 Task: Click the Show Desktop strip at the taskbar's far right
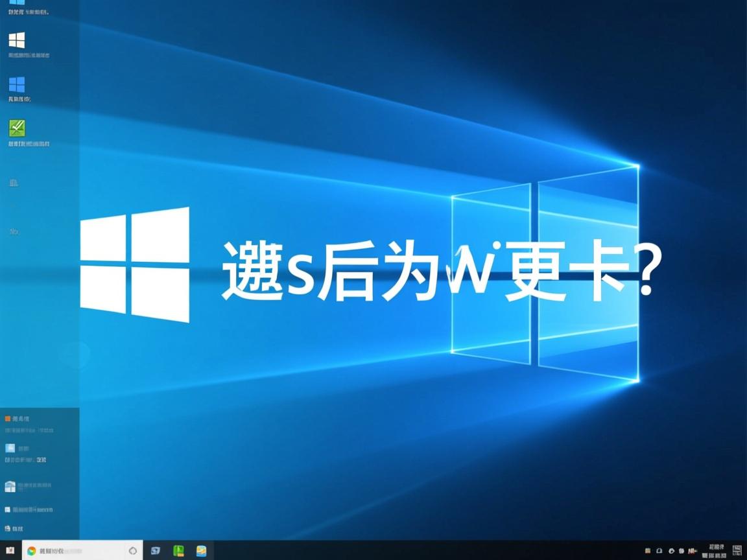click(x=745, y=551)
